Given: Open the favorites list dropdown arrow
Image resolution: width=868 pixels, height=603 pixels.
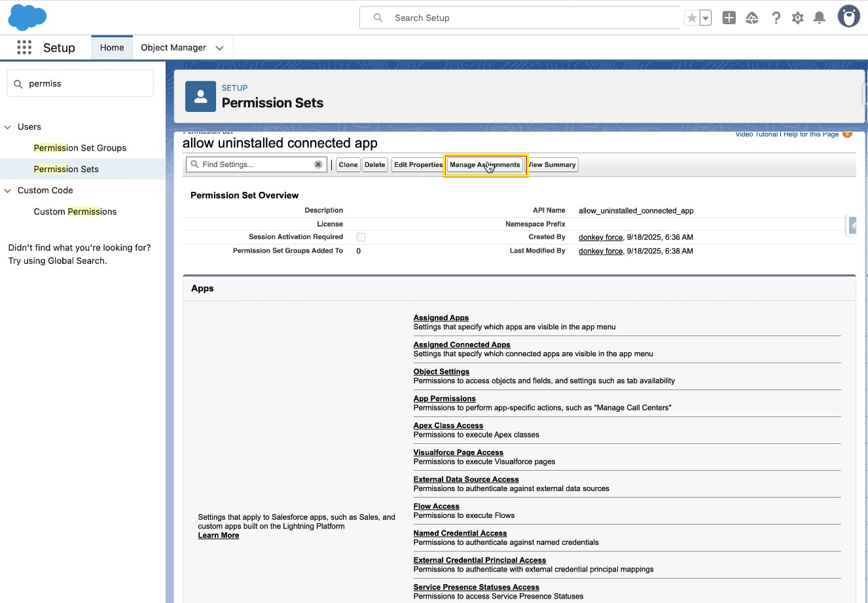Looking at the screenshot, I should pos(705,18).
